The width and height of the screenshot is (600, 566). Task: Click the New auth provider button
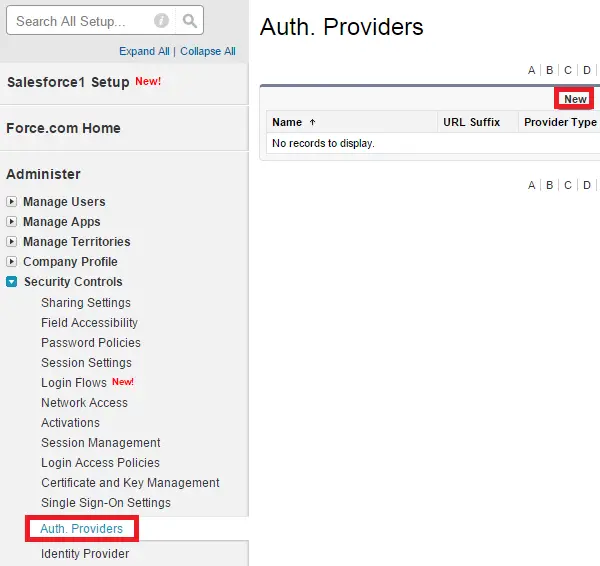[x=575, y=99]
